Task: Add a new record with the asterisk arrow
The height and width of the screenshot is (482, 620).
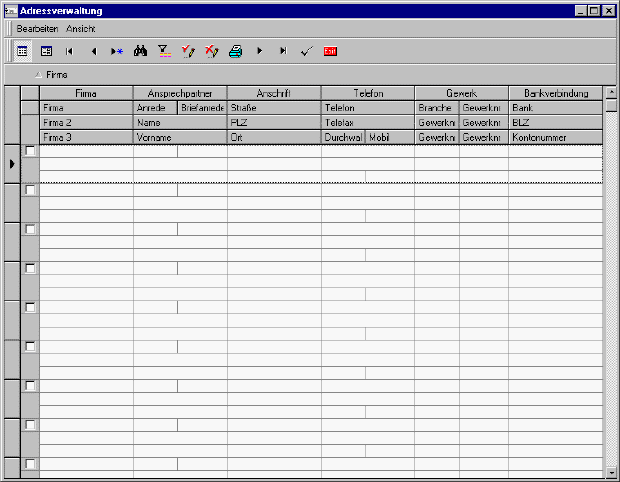Action: pos(117,50)
